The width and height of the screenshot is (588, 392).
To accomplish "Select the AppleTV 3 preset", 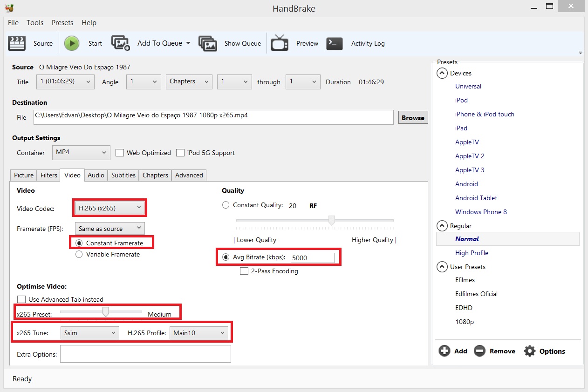I will pyautogui.click(x=470, y=170).
